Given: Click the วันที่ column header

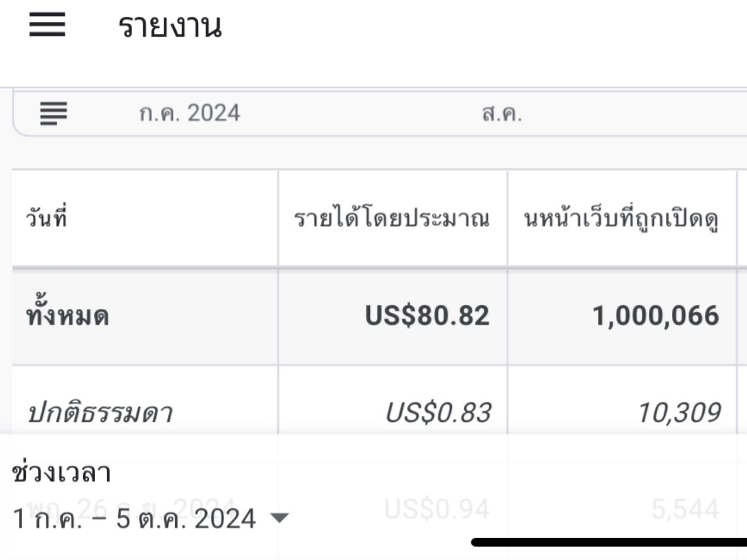Looking at the screenshot, I should (46, 219).
